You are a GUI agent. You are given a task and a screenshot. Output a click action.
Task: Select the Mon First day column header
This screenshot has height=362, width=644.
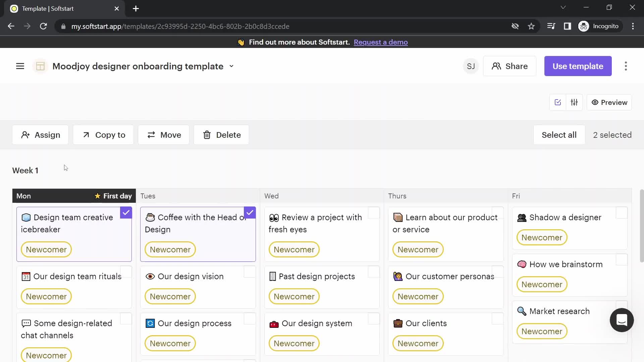74,196
